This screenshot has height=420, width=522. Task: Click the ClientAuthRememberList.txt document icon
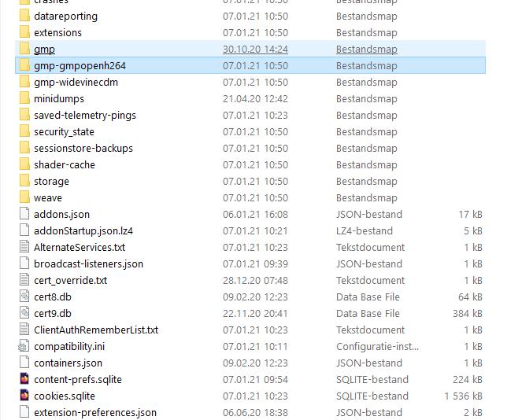(24, 330)
